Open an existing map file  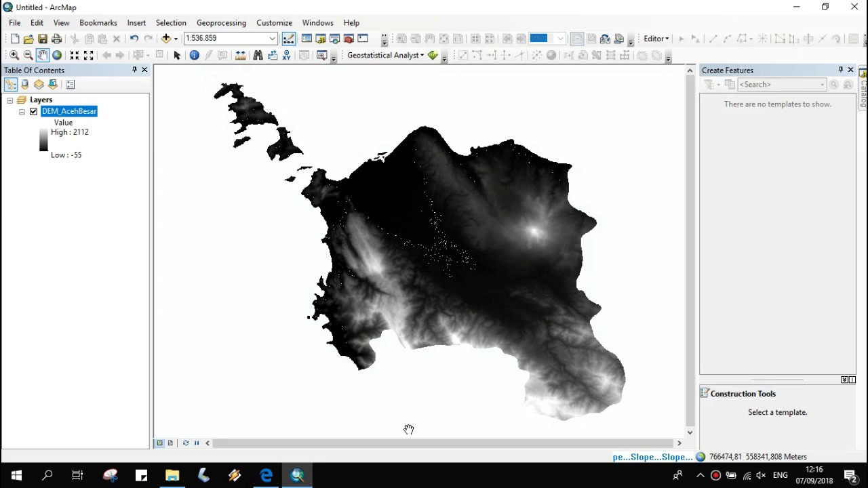(28, 39)
